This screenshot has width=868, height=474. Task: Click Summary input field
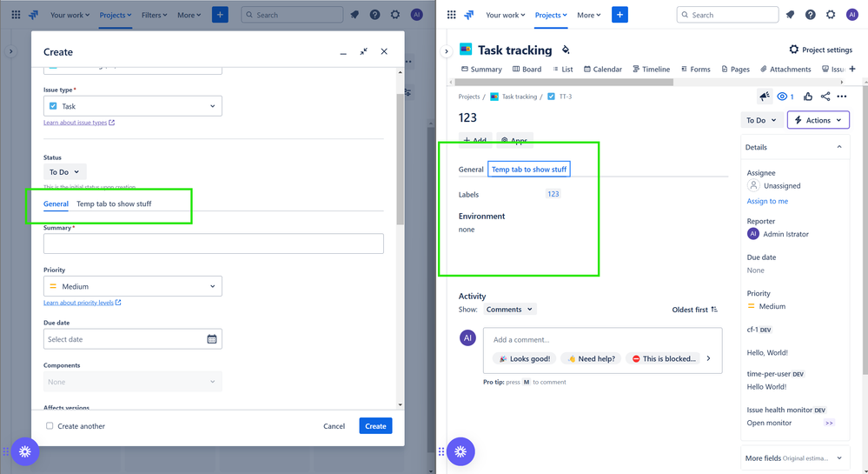point(213,244)
